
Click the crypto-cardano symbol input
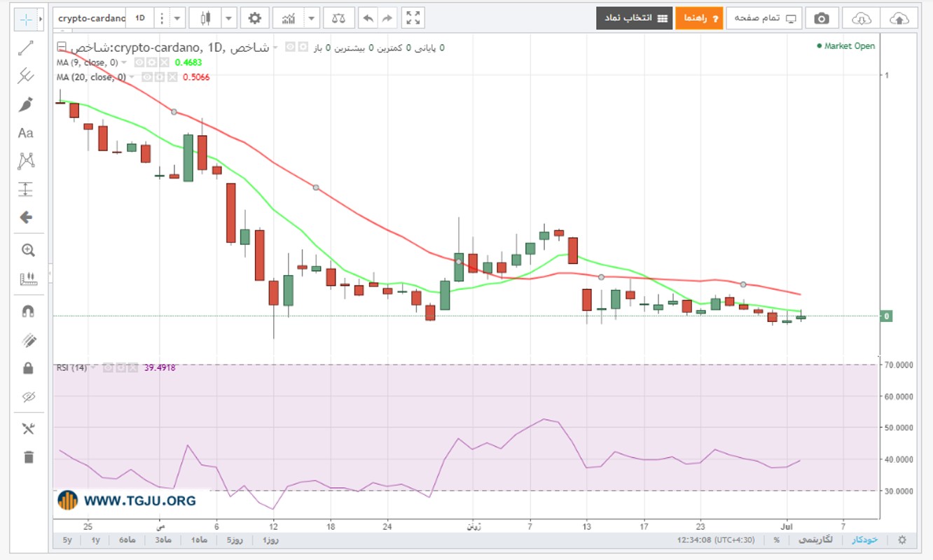tap(90, 18)
